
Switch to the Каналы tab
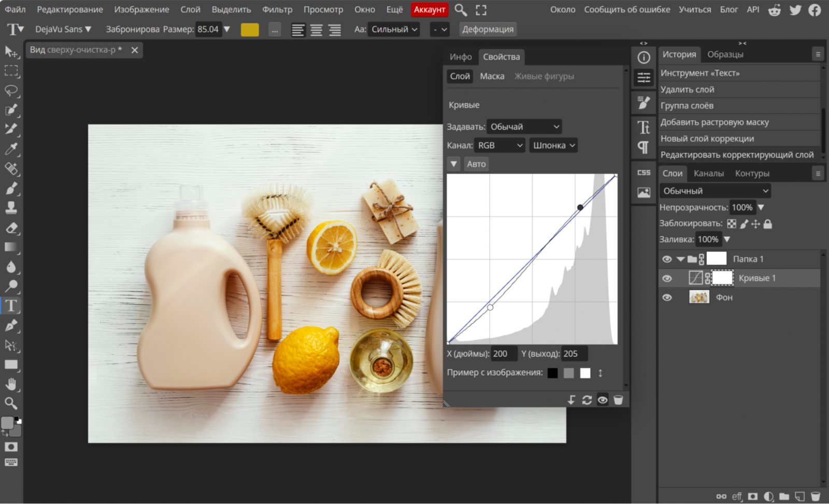[708, 174]
